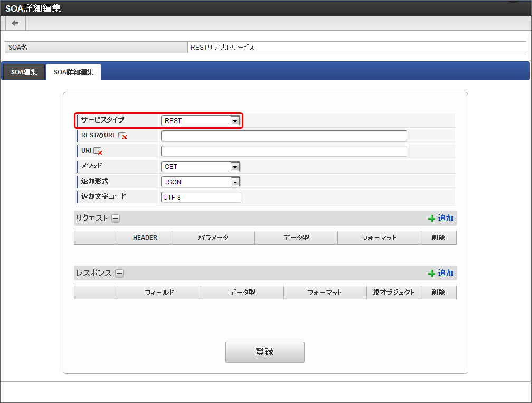532x403 pixels.
Task: Click the サービスタイプ label
Action: click(x=102, y=120)
